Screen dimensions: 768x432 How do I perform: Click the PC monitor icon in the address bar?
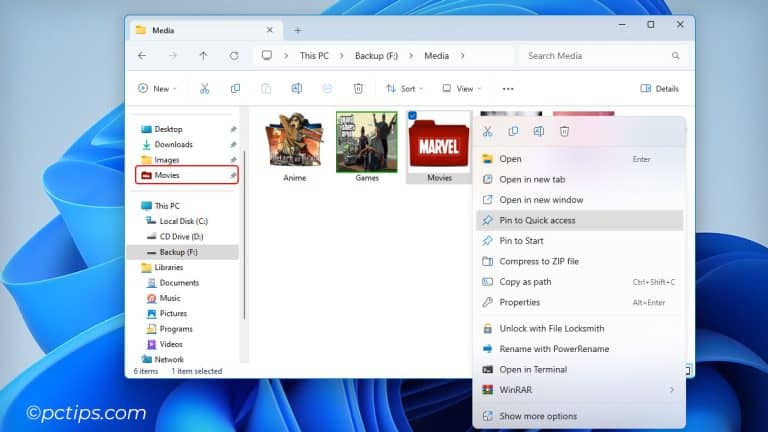[266, 55]
